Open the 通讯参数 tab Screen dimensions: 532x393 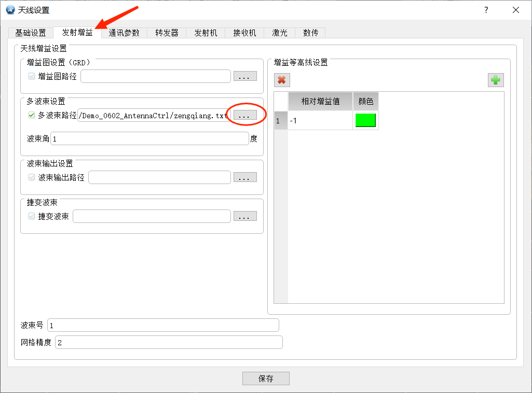pos(124,33)
